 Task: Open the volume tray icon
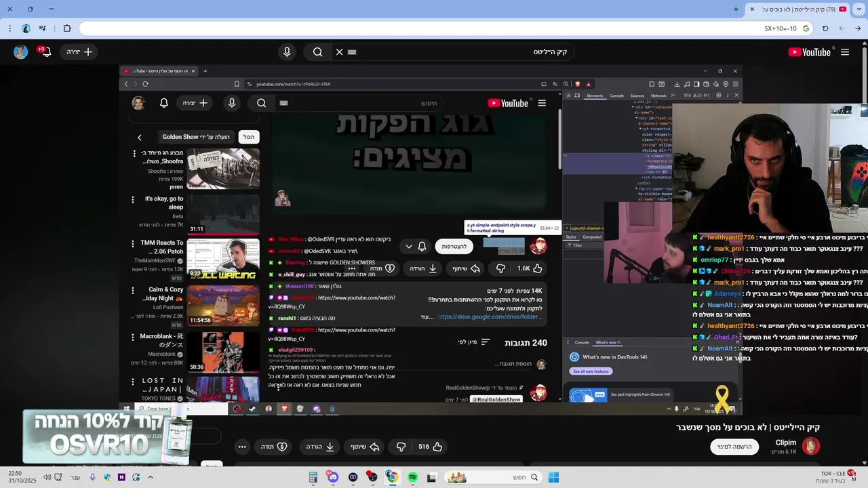[47, 477]
